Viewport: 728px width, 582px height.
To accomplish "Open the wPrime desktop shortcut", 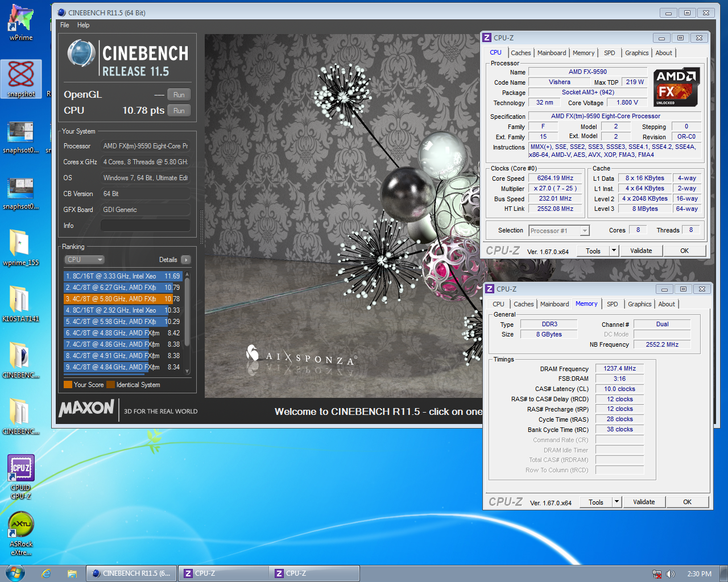I will pos(21,23).
